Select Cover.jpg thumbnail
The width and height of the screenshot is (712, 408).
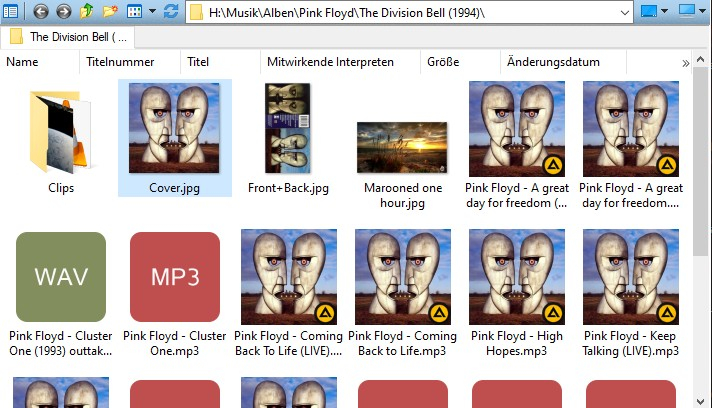174,128
